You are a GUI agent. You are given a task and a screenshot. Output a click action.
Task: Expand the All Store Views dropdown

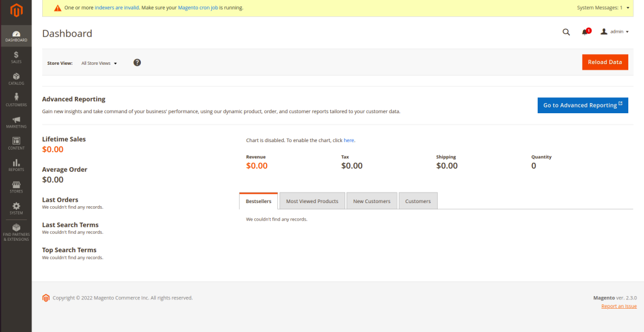tap(99, 64)
